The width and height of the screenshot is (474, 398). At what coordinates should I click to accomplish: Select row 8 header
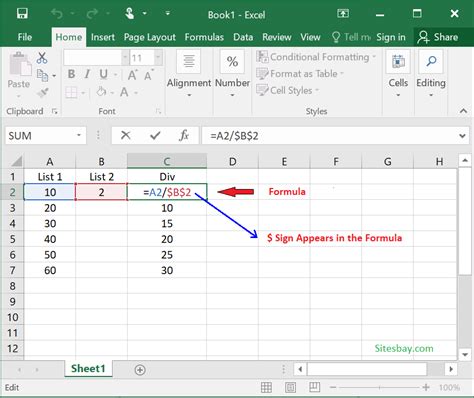(x=12, y=286)
